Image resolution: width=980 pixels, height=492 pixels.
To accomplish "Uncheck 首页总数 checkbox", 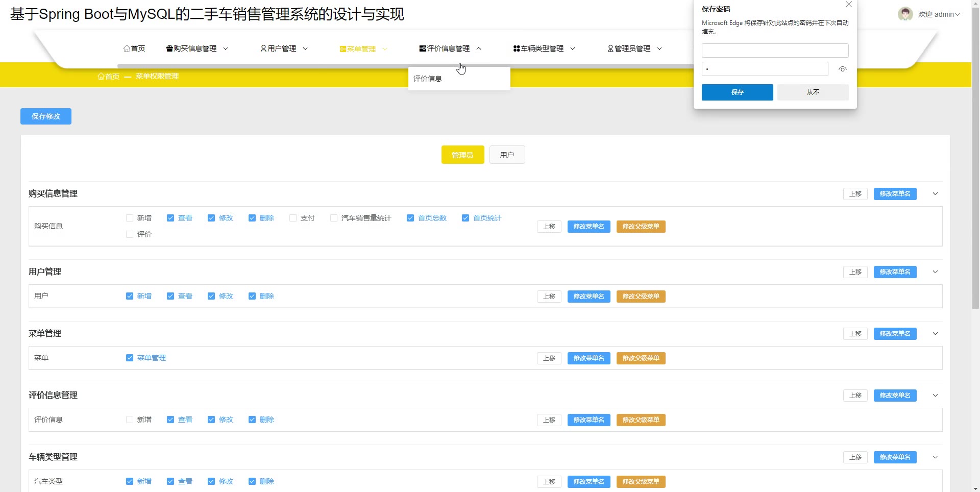I will 410,218.
